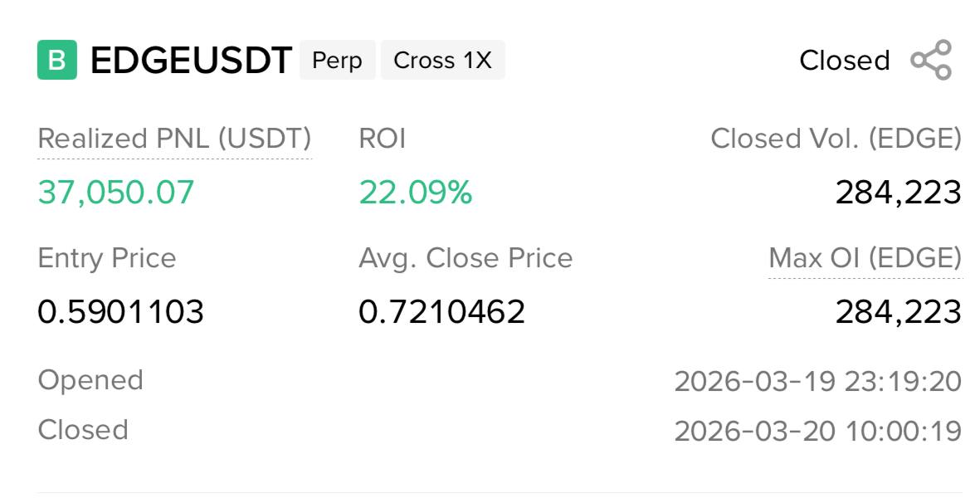Tap the Cross 1X tag
980x498 pixels.
tap(442, 61)
